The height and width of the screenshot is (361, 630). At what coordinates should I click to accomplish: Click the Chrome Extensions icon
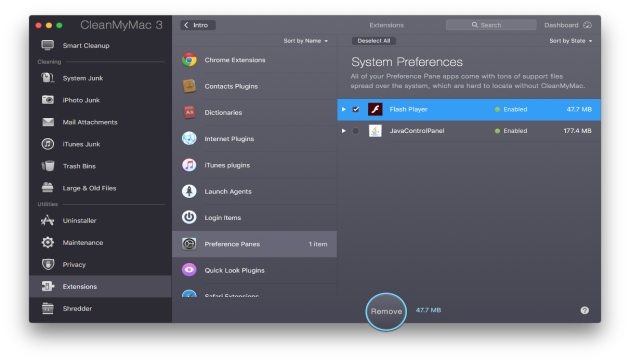click(189, 59)
